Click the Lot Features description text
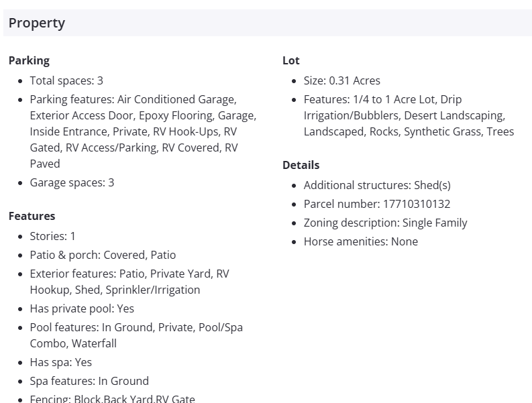This screenshot has height=403, width=532. click(x=408, y=115)
